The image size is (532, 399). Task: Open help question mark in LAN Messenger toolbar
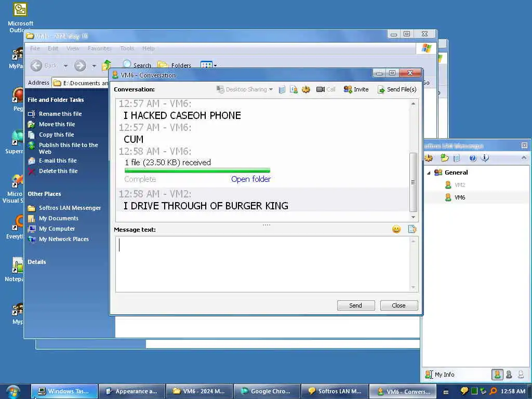tap(473, 158)
